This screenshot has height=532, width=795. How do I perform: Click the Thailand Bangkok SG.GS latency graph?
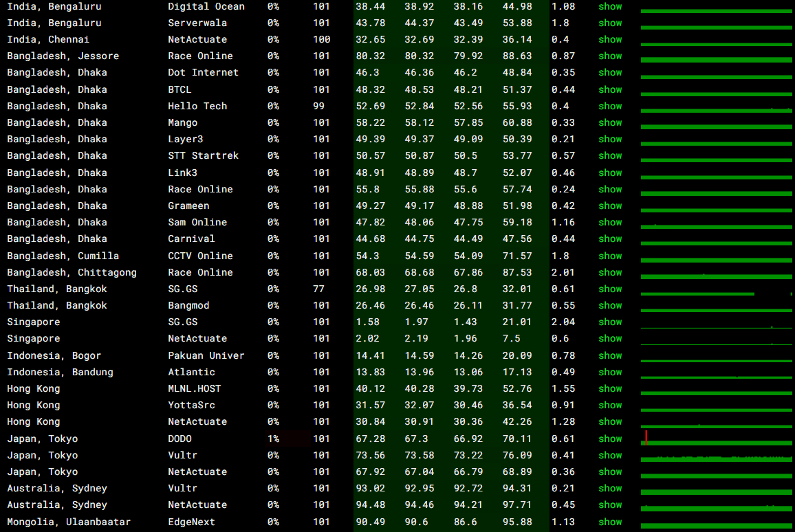pyautogui.click(x=717, y=289)
